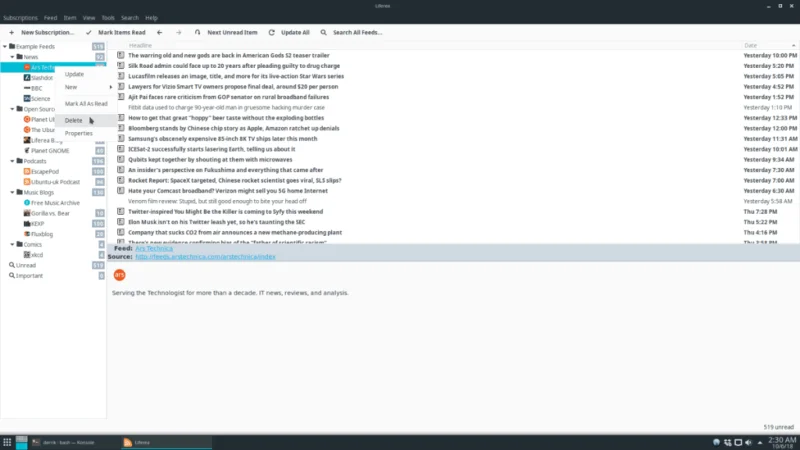The width and height of the screenshot is (800, 450).
Task: Click the Update All button label
Action: coord(295,32)
